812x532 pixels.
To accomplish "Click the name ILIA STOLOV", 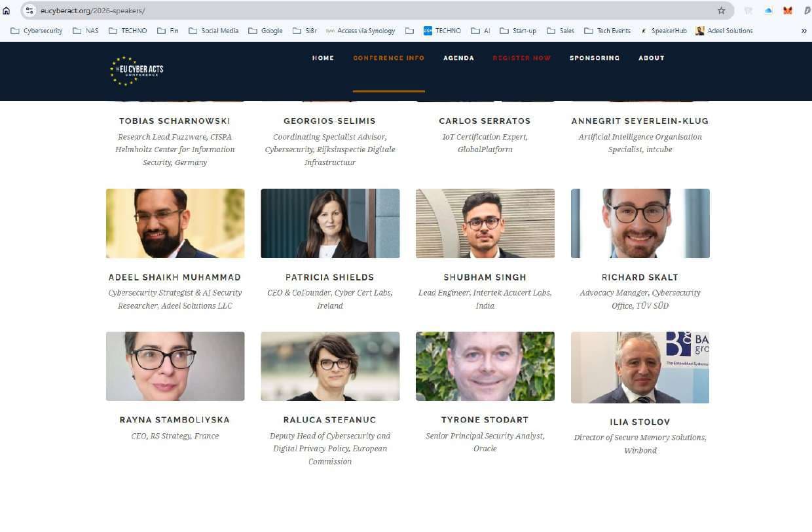I will [640, 423].
